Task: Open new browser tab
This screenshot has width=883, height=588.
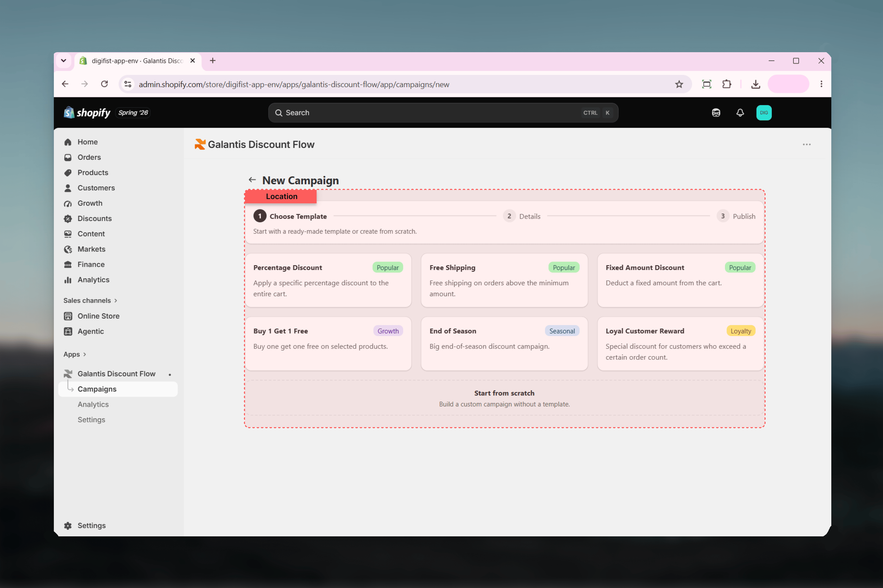Action: coord(213,61)
